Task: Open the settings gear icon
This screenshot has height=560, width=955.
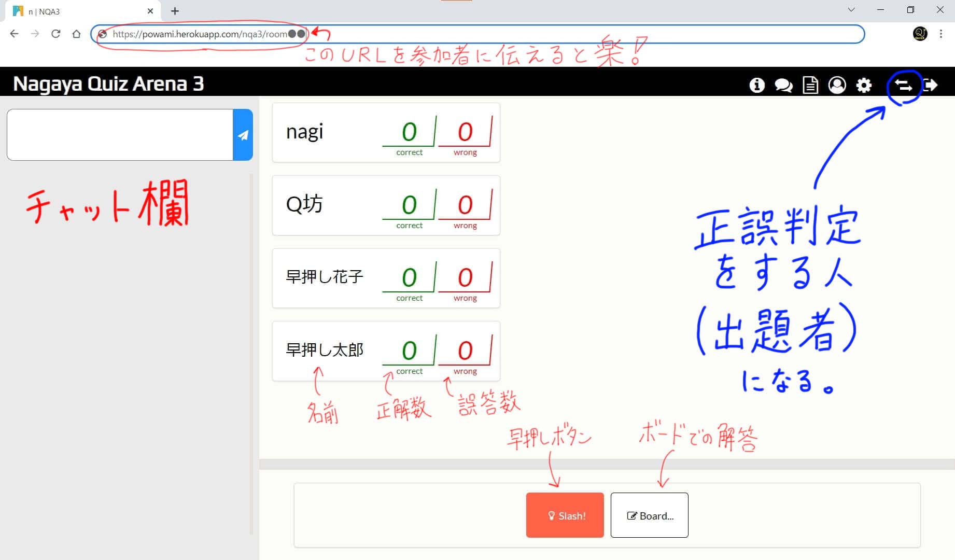Action: [864, 85]
